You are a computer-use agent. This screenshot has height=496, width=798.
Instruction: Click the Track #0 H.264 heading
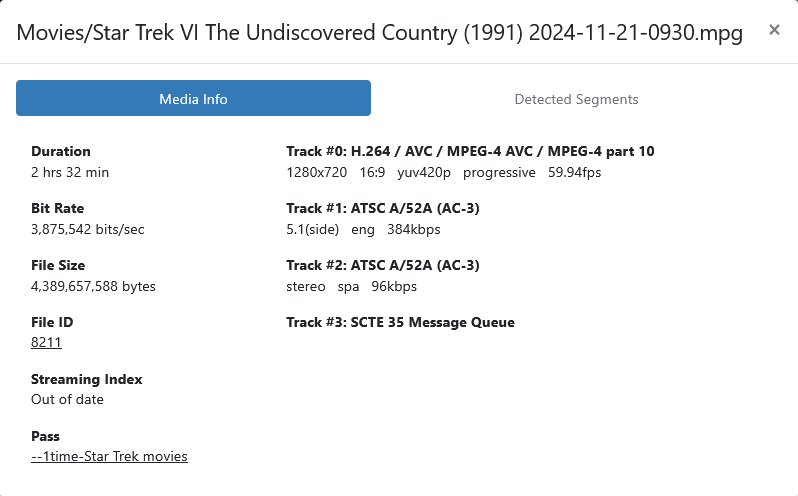pos(470,151)
